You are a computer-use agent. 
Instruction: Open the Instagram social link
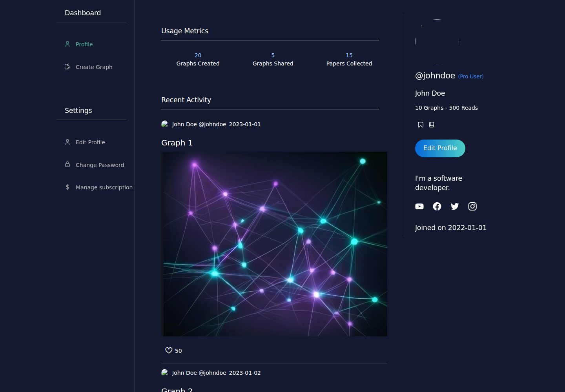[472, 206]
